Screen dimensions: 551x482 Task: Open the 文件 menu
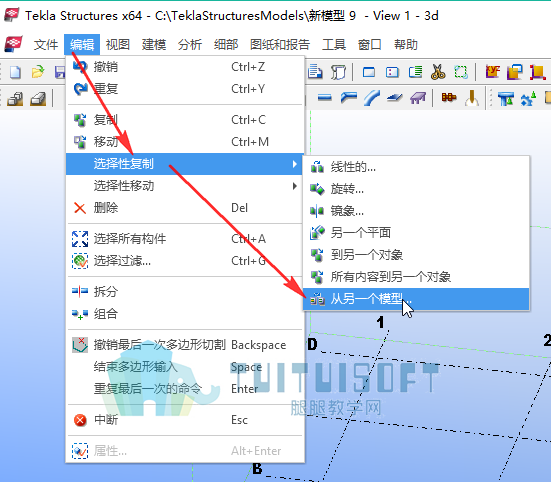pos(46,45)
